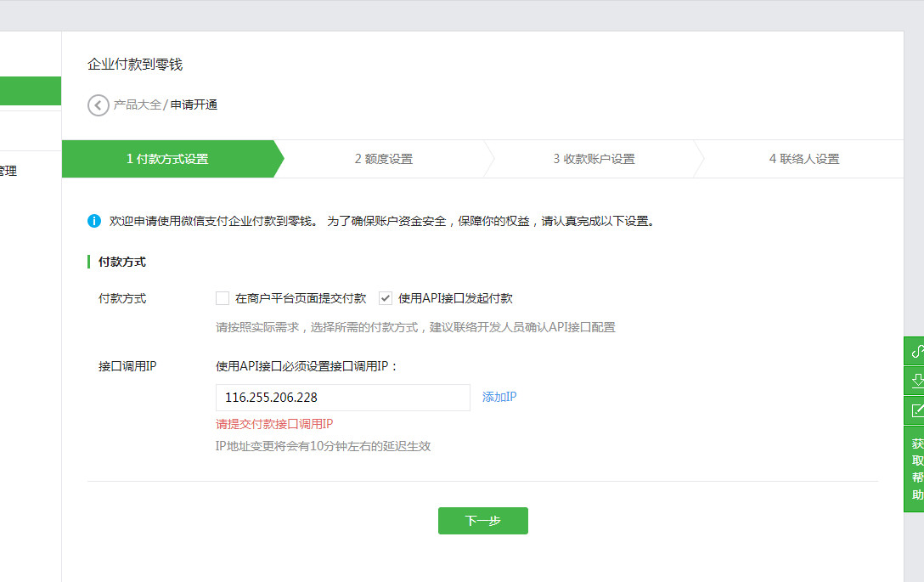Viewport: 924px width, 582px height.
Task: Focus the IP address input field
Action: 342,398
